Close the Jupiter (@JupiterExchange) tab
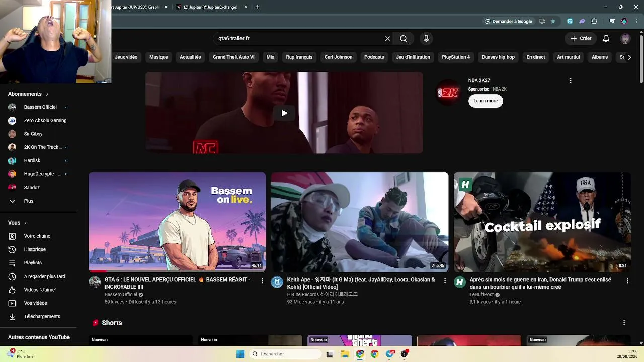This screenshot has width=644, height=362. point(246,7)
